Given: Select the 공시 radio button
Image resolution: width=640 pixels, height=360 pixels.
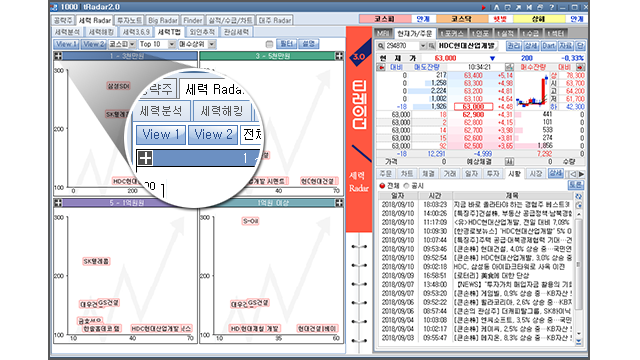Looking at the screenshot, I should 406,186.
